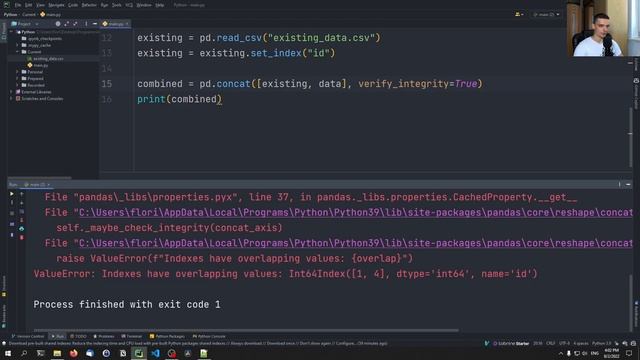The height and width of the screenshot is (360, 640).
Task: Open the Terminal tool tab
Action: tap(131, 336)
